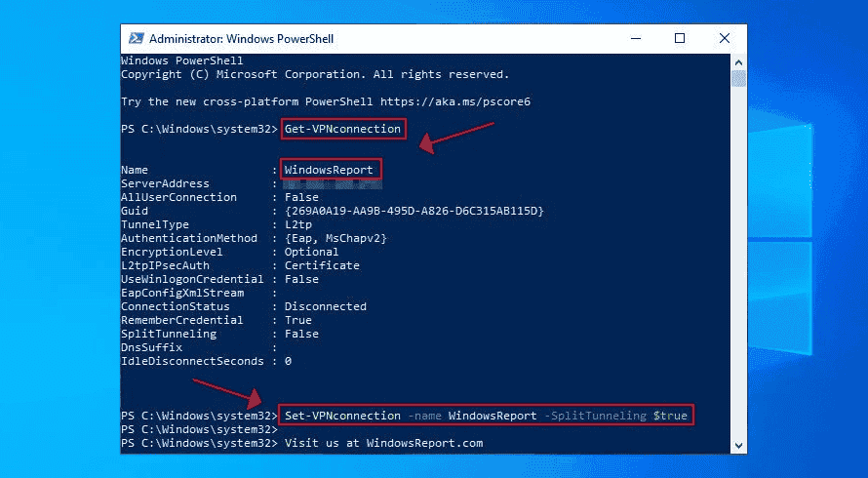This screenshot has width=868, height=478.
Task: Click the scrollbar up arrow
Action: [x=738, y=62]
